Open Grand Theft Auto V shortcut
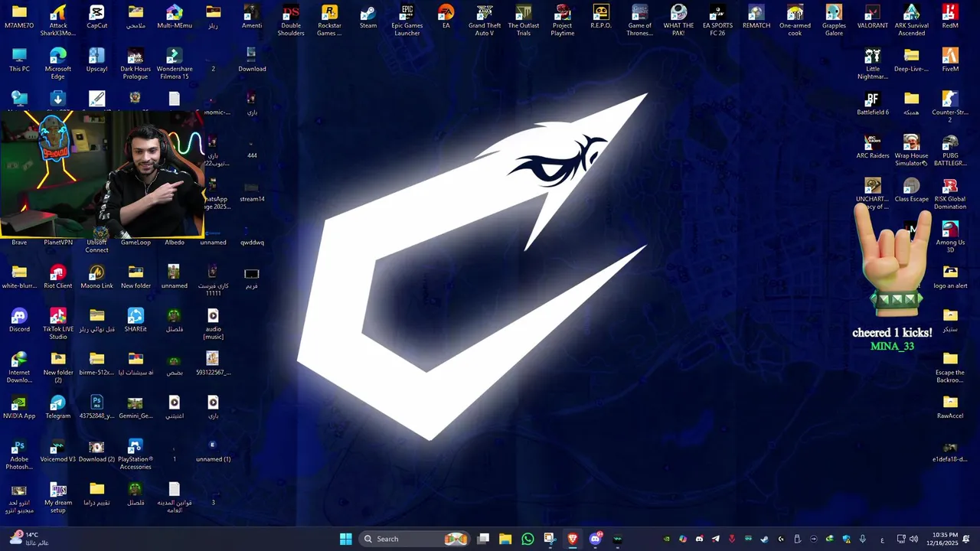Viewport: 980px width, 551px height. click(485, 21)
